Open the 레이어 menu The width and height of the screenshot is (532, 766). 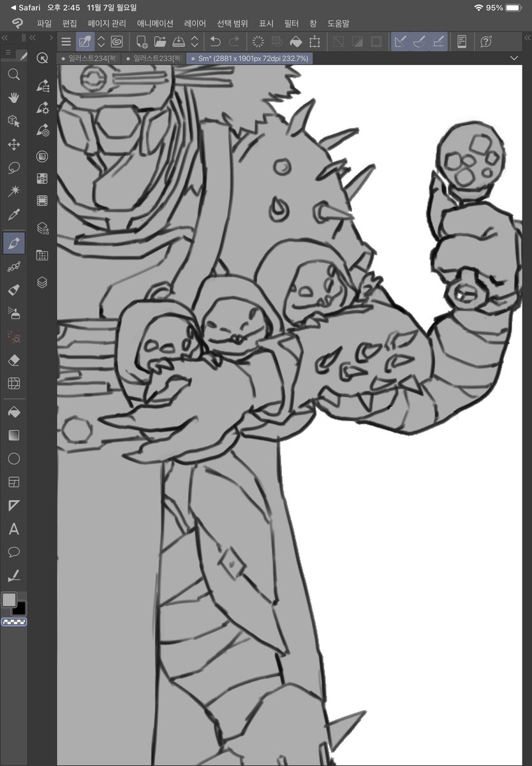tap(195, 24)
